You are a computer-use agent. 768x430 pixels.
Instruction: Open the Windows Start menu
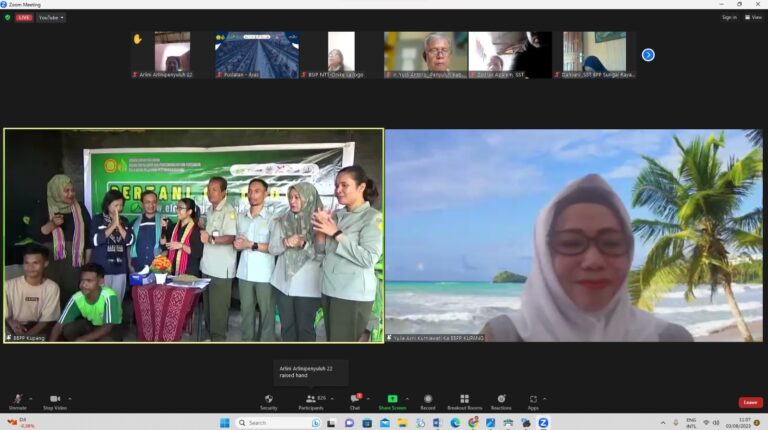click(225, 423)
